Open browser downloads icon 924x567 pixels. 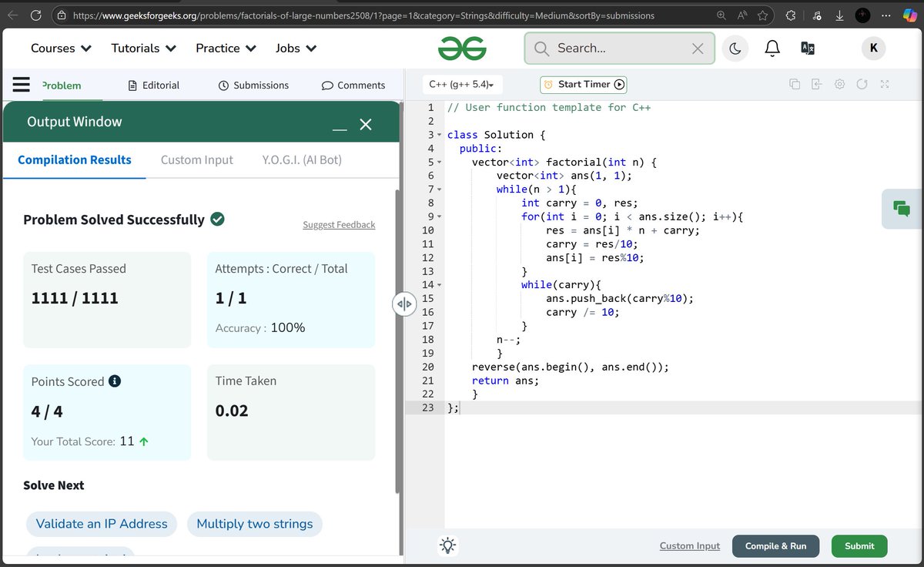pos(839,15)
